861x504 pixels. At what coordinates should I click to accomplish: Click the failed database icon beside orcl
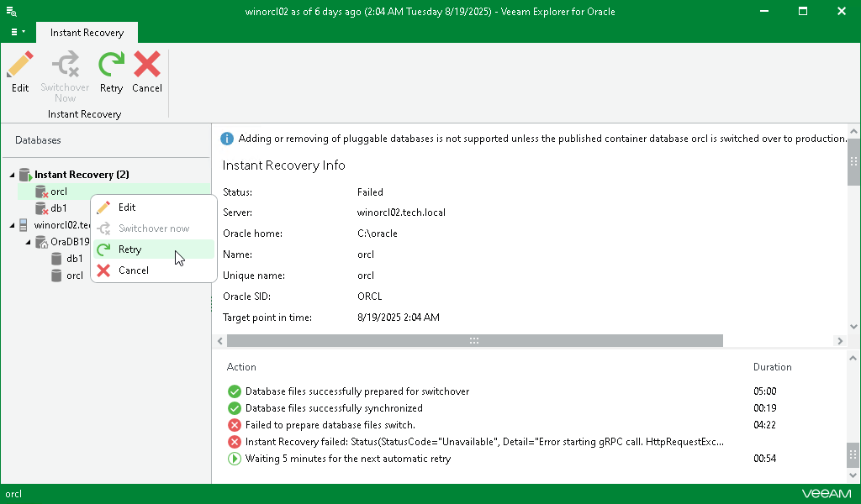(x=41, y=192)
